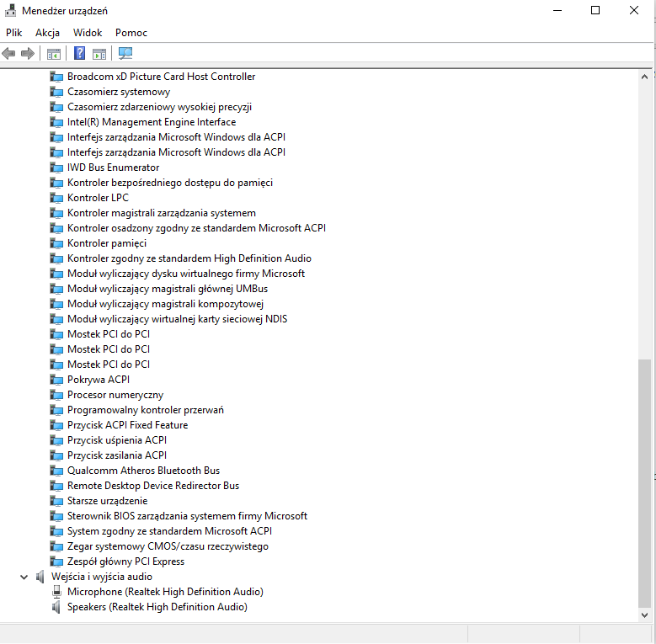Select Sterownik BIOS zarządzania systemem firmy Microsoft
Screen dimensions: 656x644
click(187, 516)
